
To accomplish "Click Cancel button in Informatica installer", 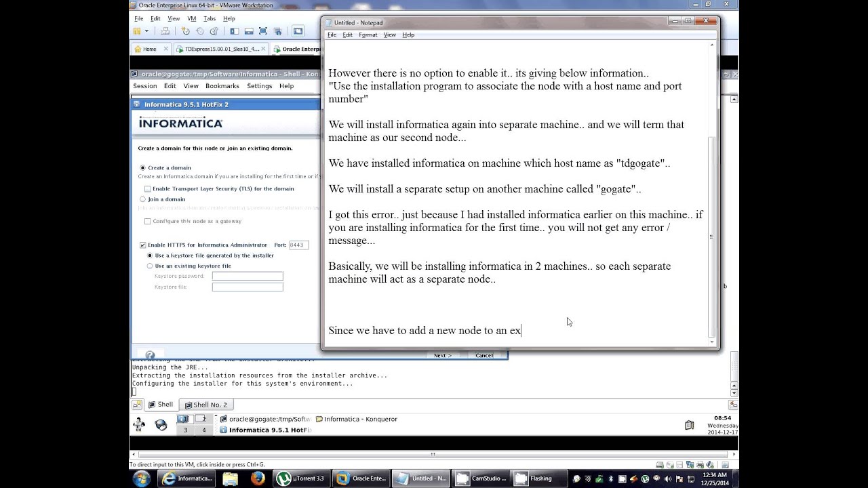I will click(484, 355).
